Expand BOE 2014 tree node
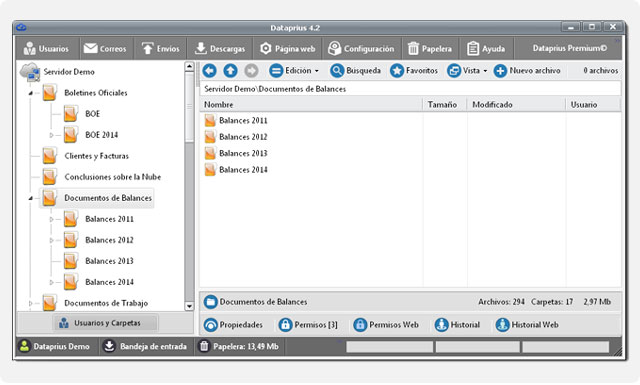Image resolution: width=640 pixels, height=385 pixels. pos(51,135)
